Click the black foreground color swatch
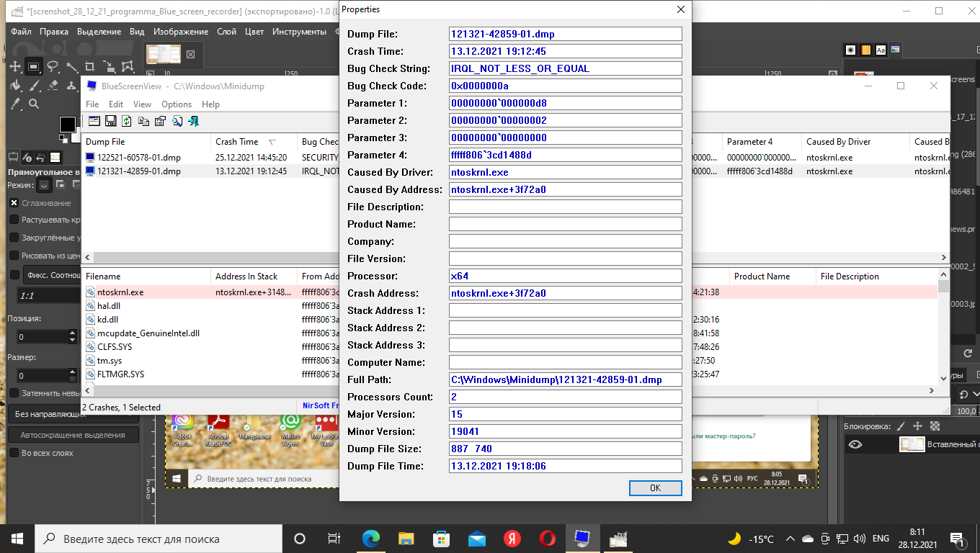The height and width of the screenshot is (553, 980). coord(67,124)
